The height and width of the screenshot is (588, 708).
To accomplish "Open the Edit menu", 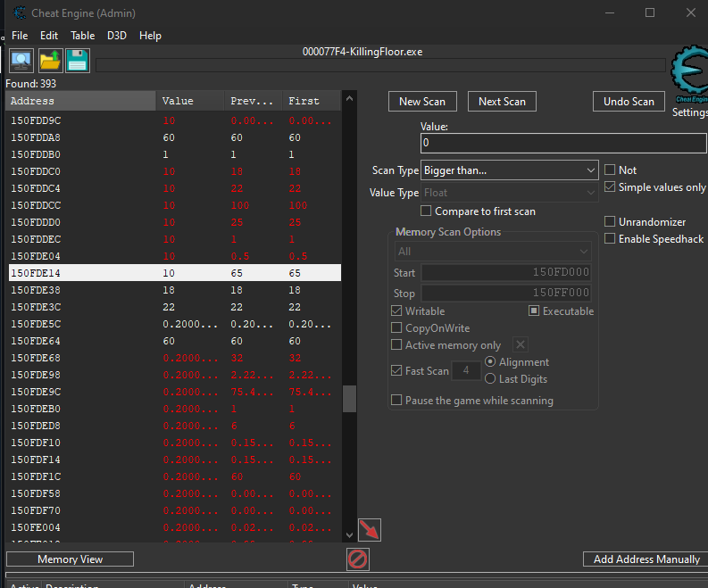I will [x=49, y=36].
